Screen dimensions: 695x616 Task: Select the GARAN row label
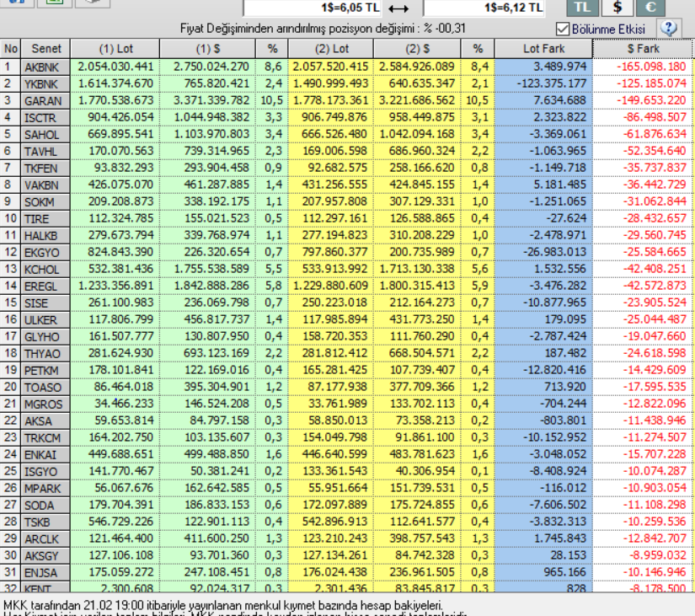pyautogui.click(x=45, y=101)
